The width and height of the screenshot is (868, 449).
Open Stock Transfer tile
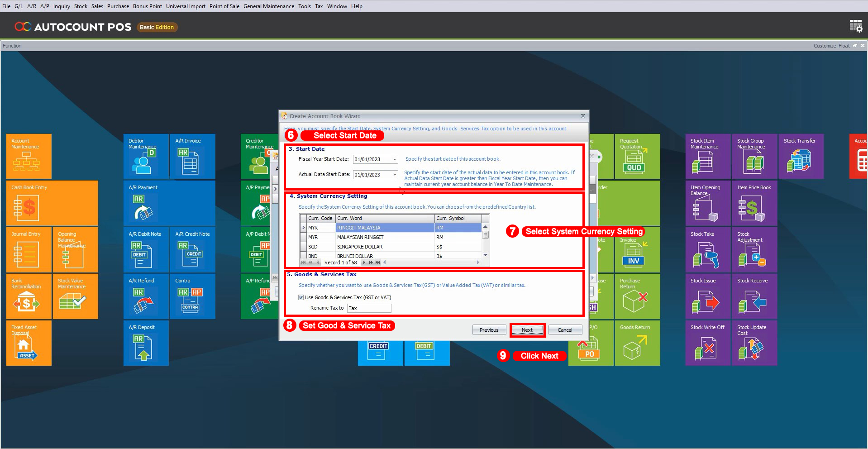click(x=801, y=156)
